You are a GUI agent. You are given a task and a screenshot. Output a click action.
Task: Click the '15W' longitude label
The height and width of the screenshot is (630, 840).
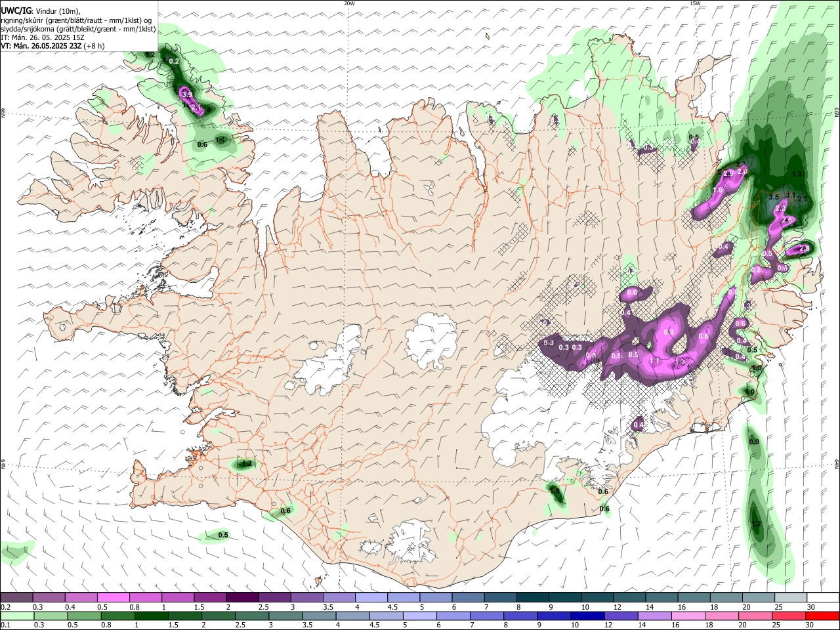point(694,3)
